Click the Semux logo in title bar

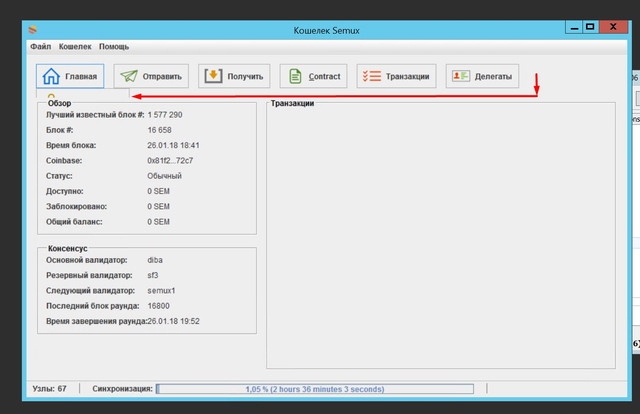[x=33, y=29]
